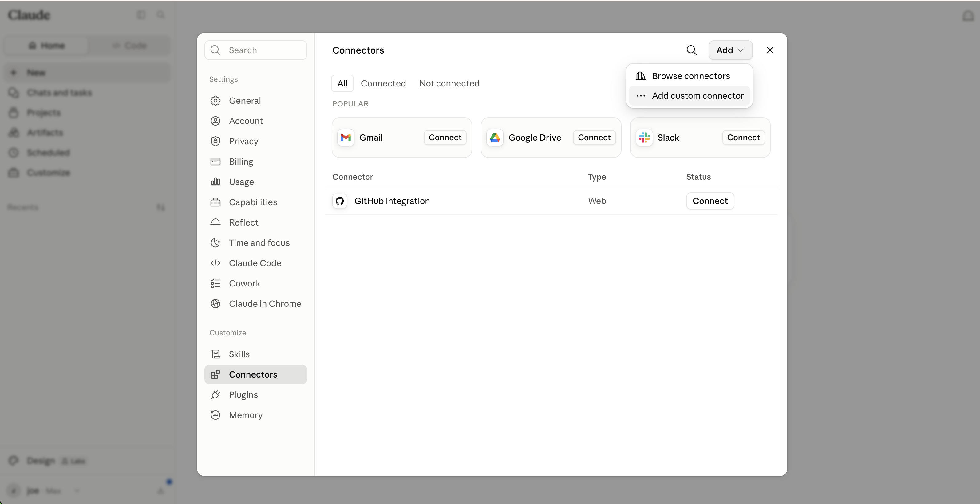The width and height of the screenshot is (980, 504).
Task: Expand the Add dropdown button
Action: click(x=730, y=50)
